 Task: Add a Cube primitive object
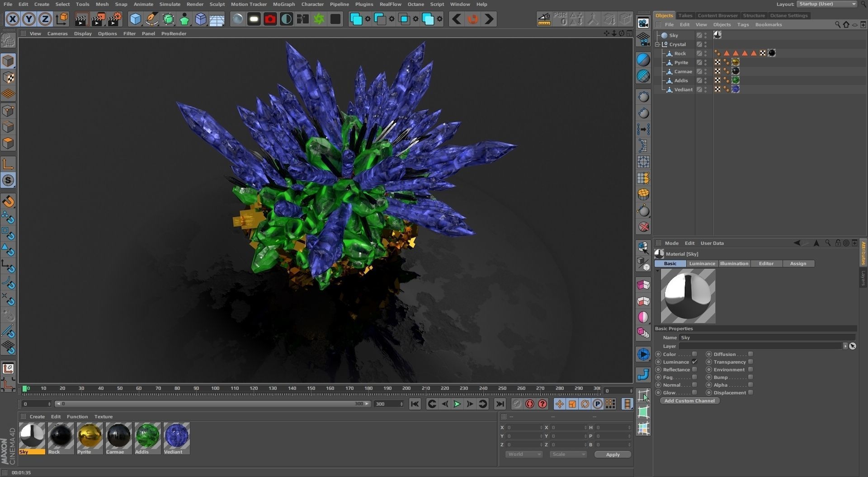pyautogui.click(x=135, y=19)
